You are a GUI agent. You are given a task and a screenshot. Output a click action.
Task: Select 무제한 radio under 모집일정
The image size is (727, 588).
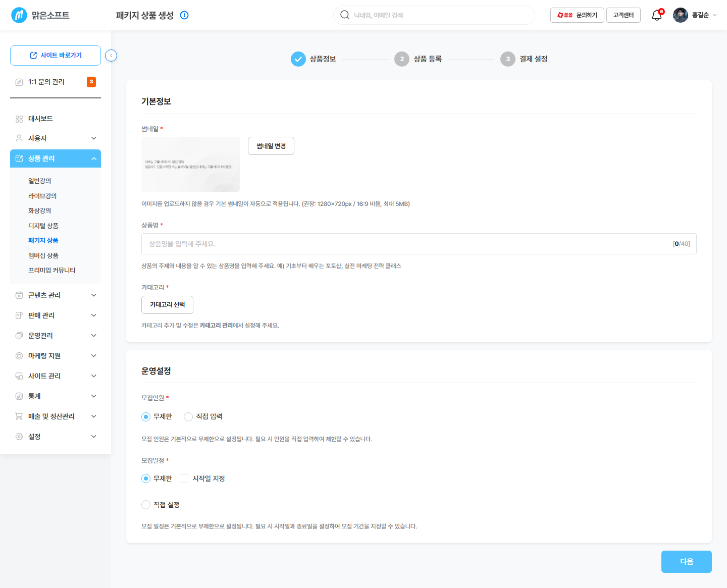(146, 478)
